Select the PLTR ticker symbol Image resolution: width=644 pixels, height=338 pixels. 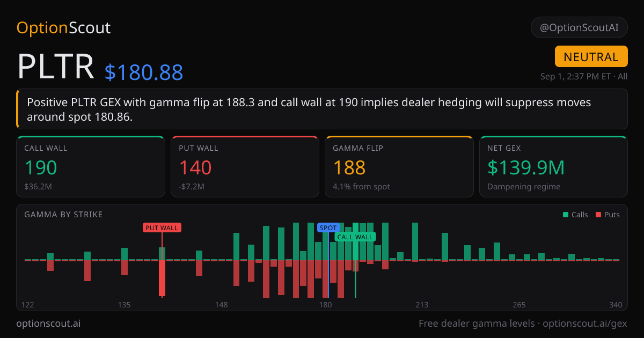[56, 67]
